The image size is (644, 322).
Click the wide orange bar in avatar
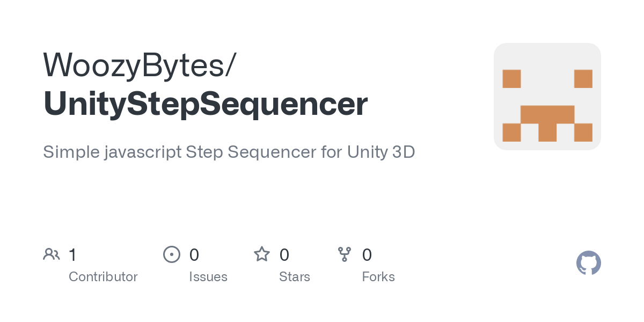pyautogui.click(x=547, y=114)
